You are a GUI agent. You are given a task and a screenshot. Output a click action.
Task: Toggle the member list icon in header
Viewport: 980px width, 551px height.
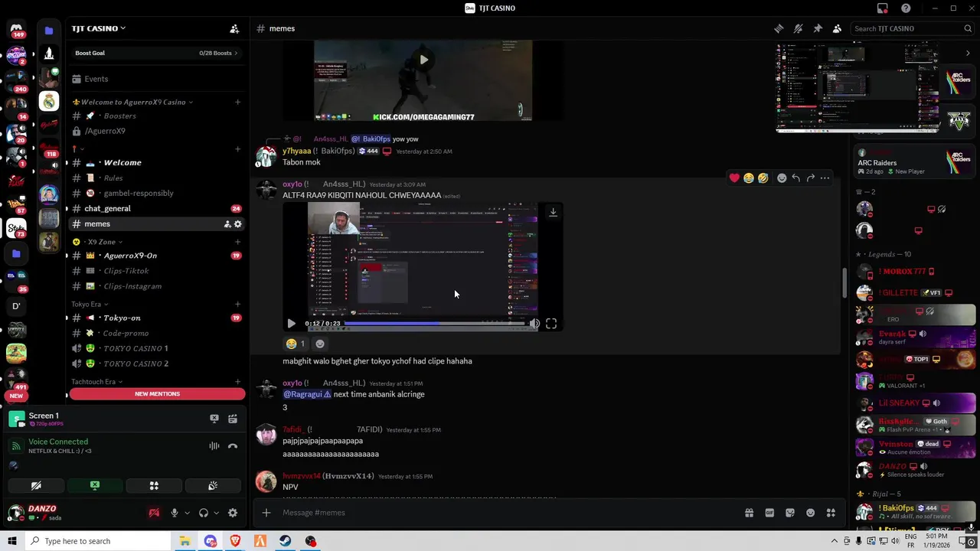pyautogui.click(x=837, y=28)
